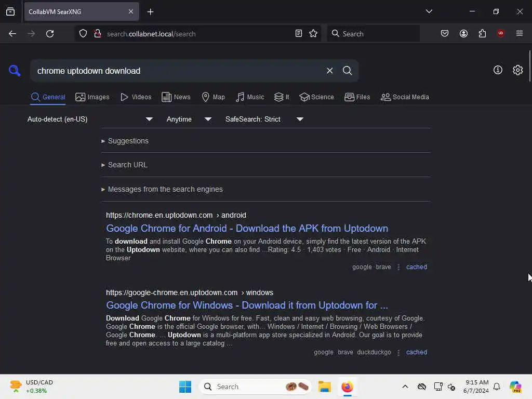Screen dimensions: 532x399
Task: Open the Firefox account icon
Action: coord(463,34)
